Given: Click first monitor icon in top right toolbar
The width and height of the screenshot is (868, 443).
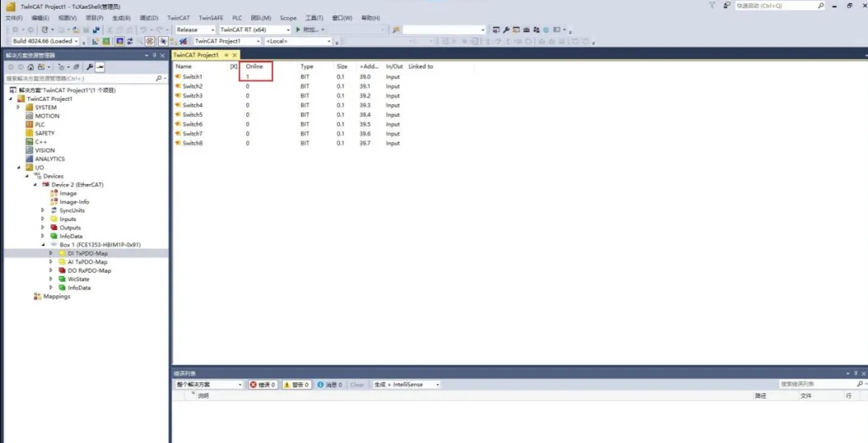Looking at the screenshot, I should 496,30.
